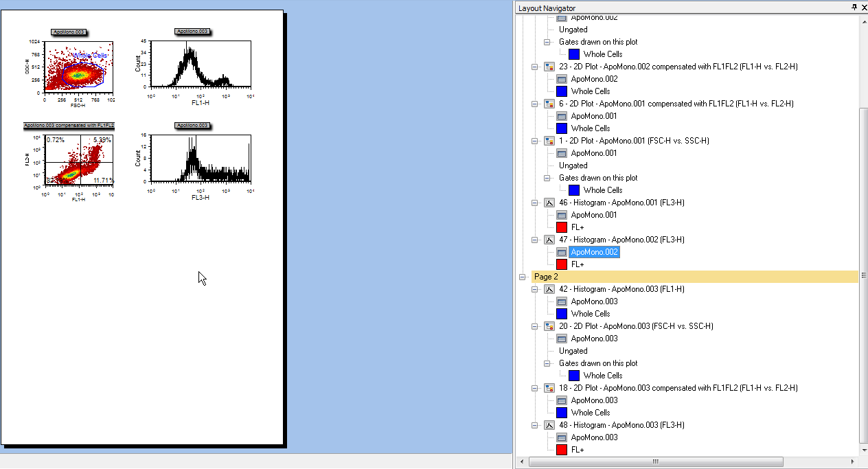868x469 pixels.
Task: Click red FL+ swatch under histogram 48
Action: pos(561,450)
